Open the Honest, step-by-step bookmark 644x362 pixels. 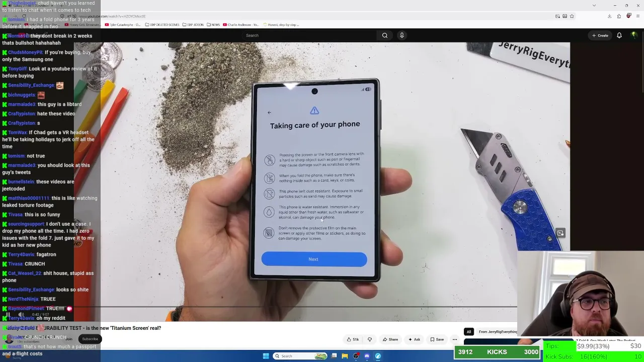(280, 25)
